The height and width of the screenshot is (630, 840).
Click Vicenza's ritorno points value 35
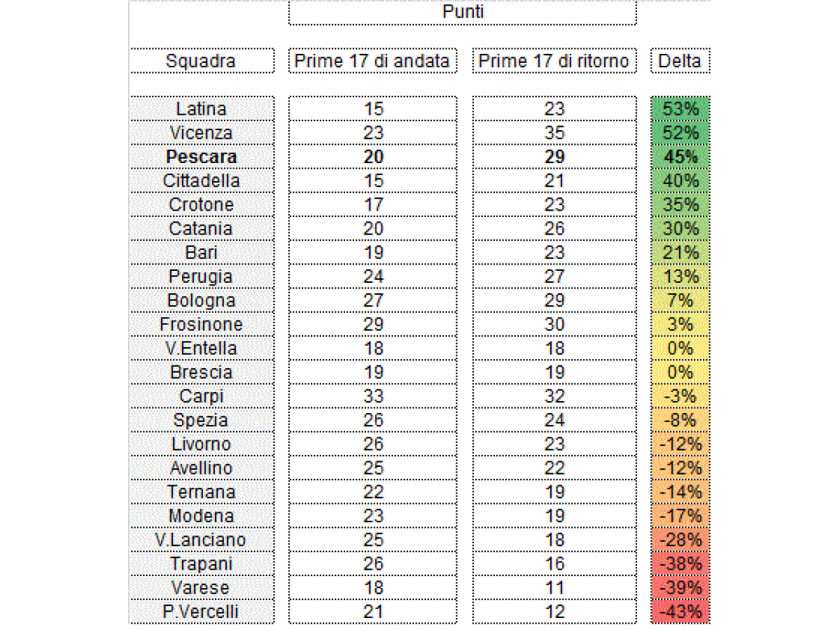(554, 133)
